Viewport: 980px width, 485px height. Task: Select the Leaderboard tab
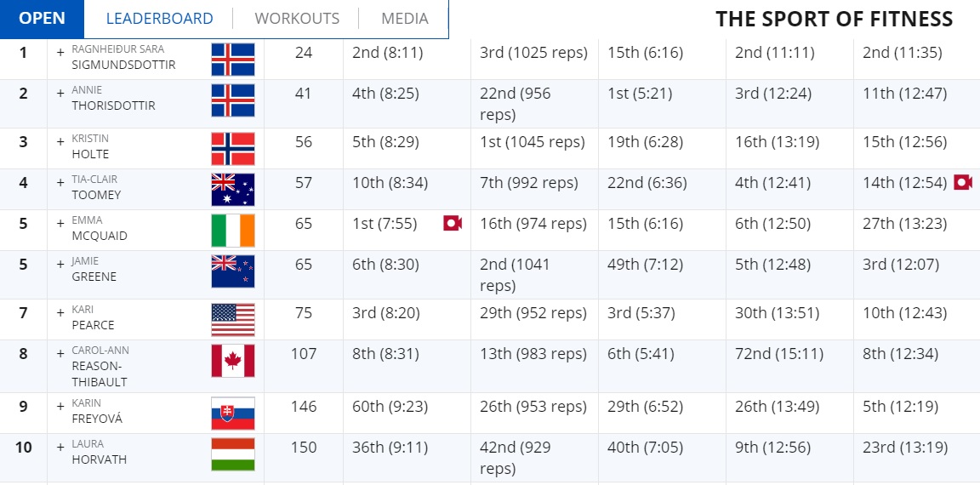pos(159,19)
